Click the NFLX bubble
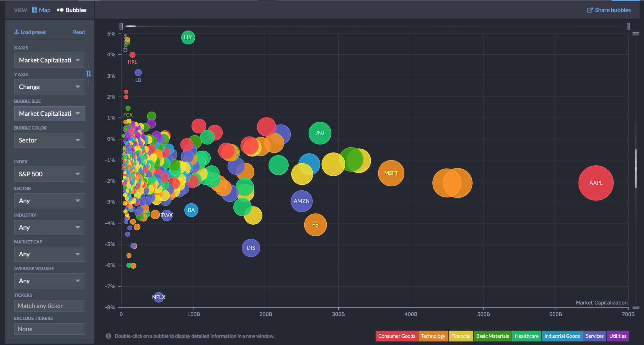Viewport: 644px width, 345px height. pyautogui.click(x=159, y=297)
